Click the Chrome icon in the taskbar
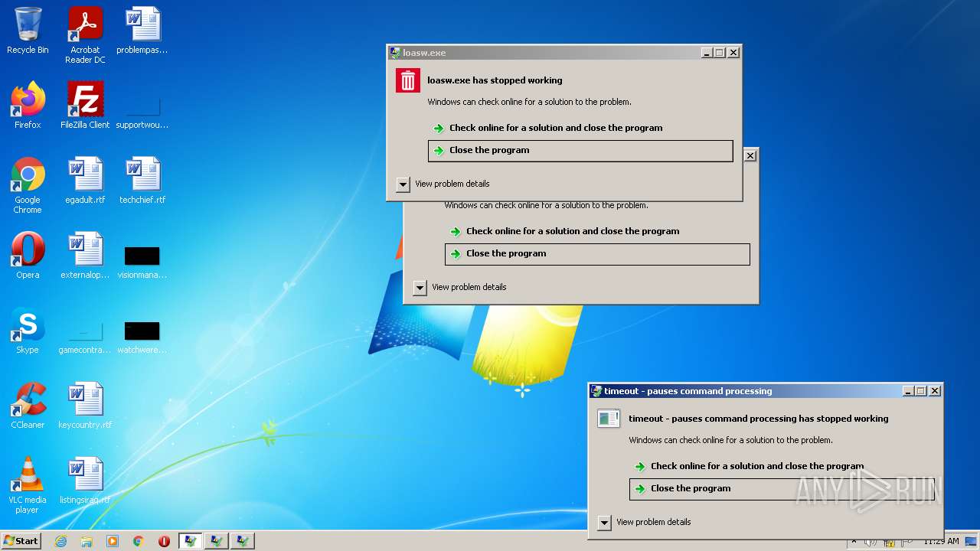This screenshot has width=980, height=551. (x=139, y=541)
